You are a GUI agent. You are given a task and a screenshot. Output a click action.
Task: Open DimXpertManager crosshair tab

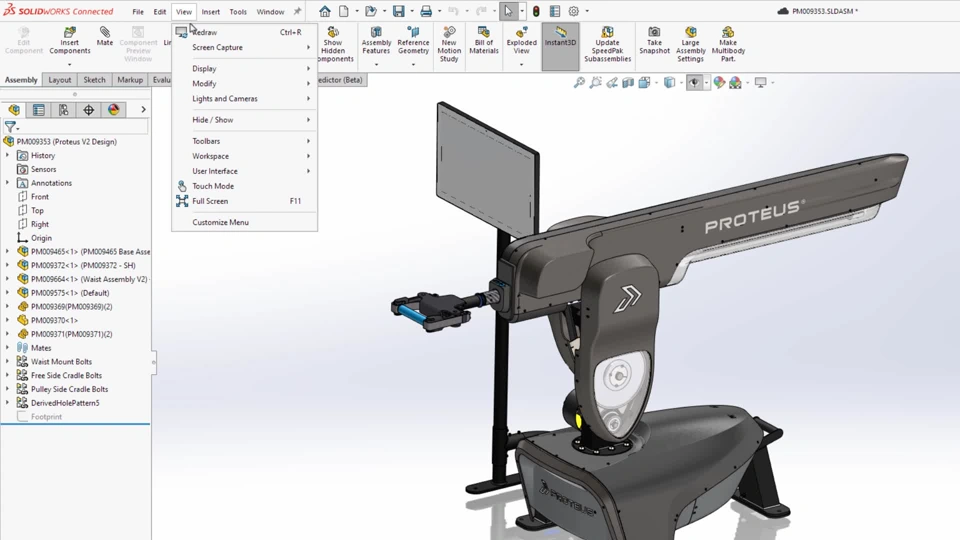click(88, 110)
